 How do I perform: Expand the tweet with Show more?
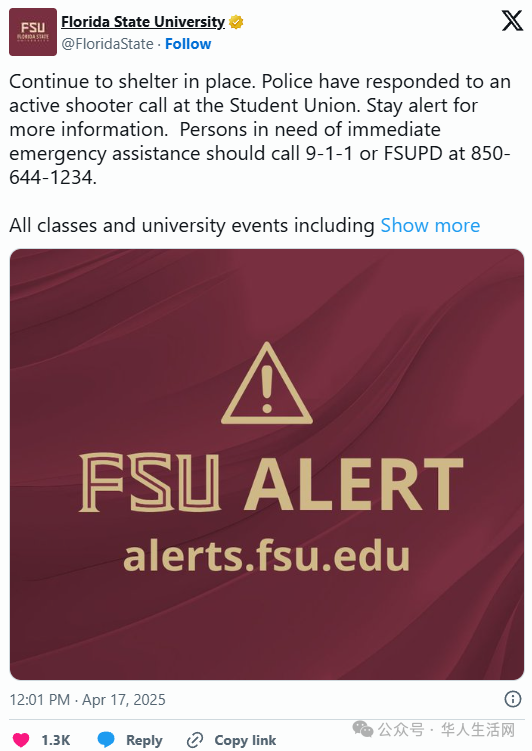pos(430,226)
